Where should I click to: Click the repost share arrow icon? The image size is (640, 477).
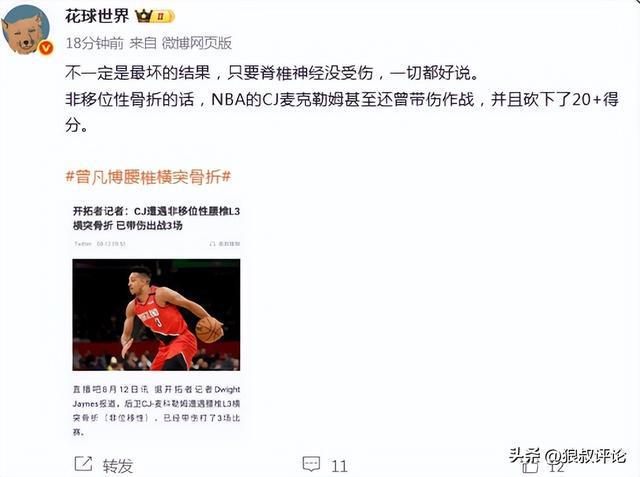(83, 464)
